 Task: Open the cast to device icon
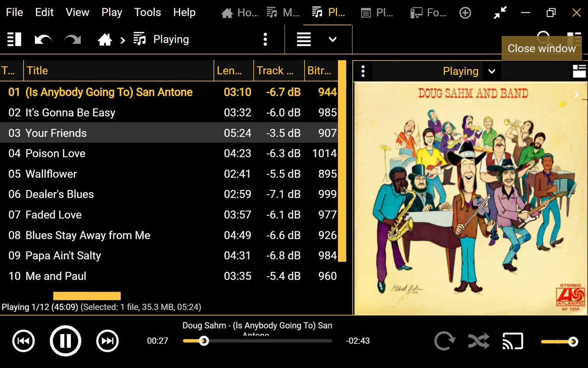click(x=513, y=341)
